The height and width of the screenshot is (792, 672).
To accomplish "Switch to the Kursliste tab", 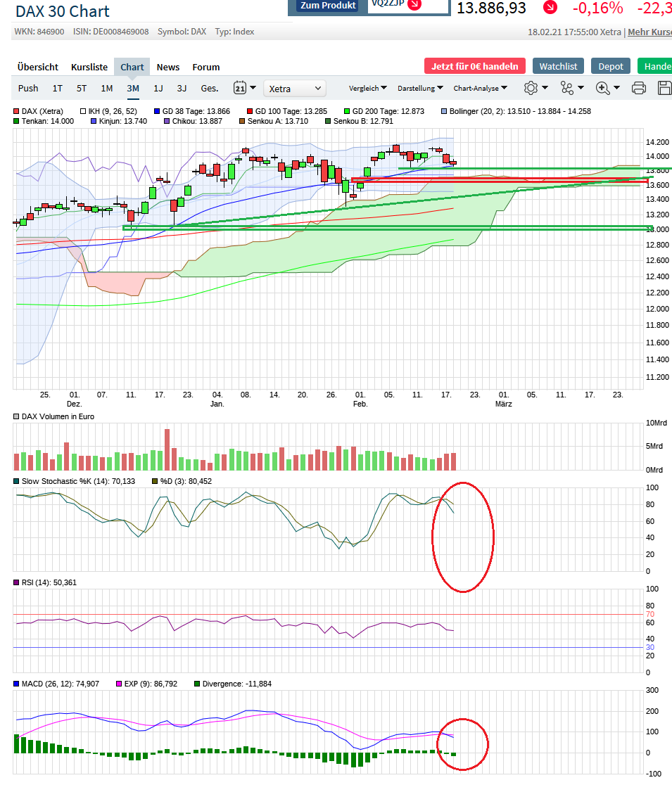I will click(x=89, y=68).
